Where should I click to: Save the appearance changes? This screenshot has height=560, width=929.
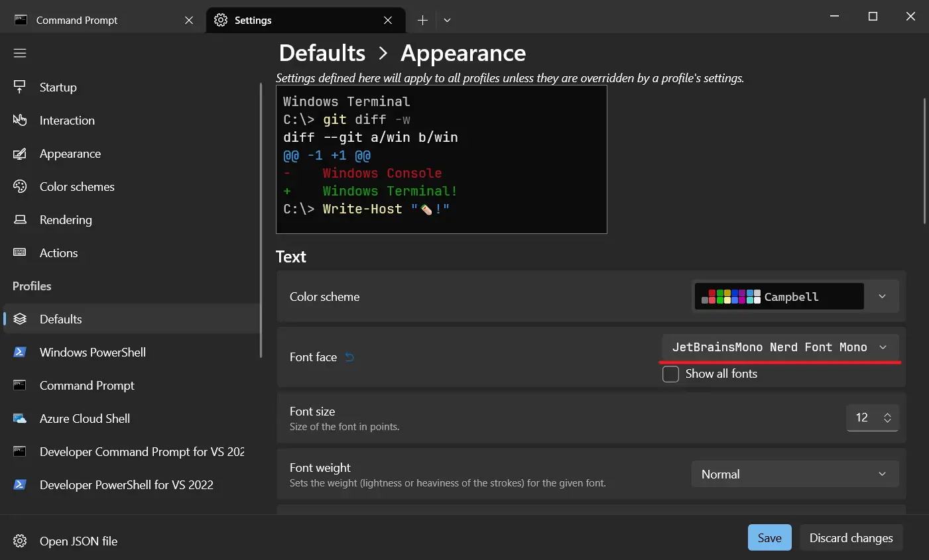click(769, 537)
